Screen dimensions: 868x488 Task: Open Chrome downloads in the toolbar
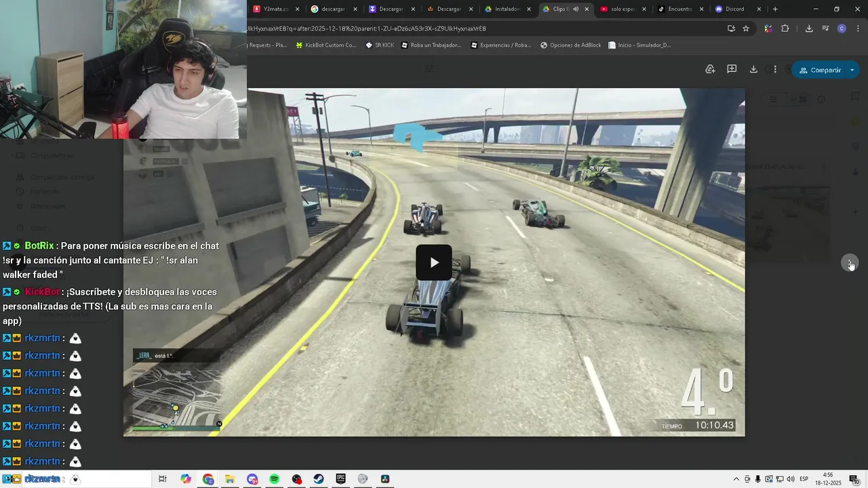[x=809, y=28]
